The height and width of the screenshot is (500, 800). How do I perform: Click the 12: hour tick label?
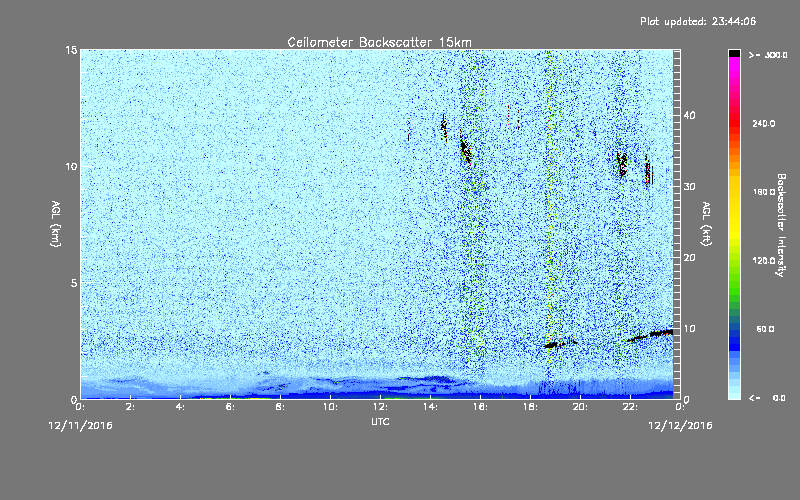(x=380, y=407)
